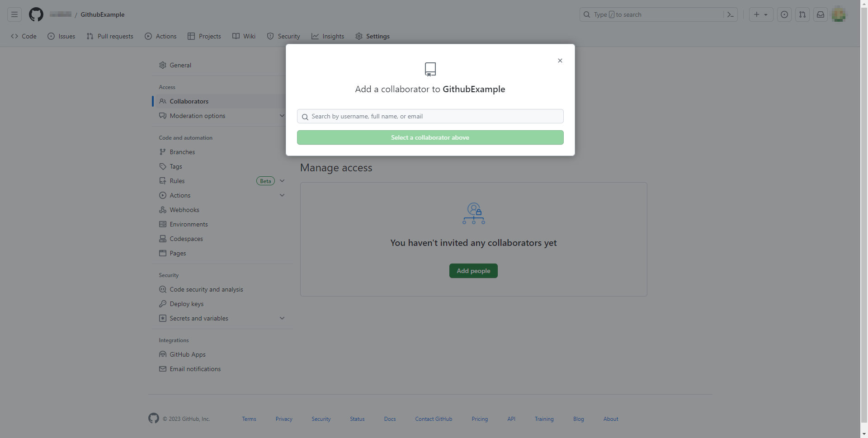
Task: Open the notifications inbox icon
Action: (x=821, y=14)
